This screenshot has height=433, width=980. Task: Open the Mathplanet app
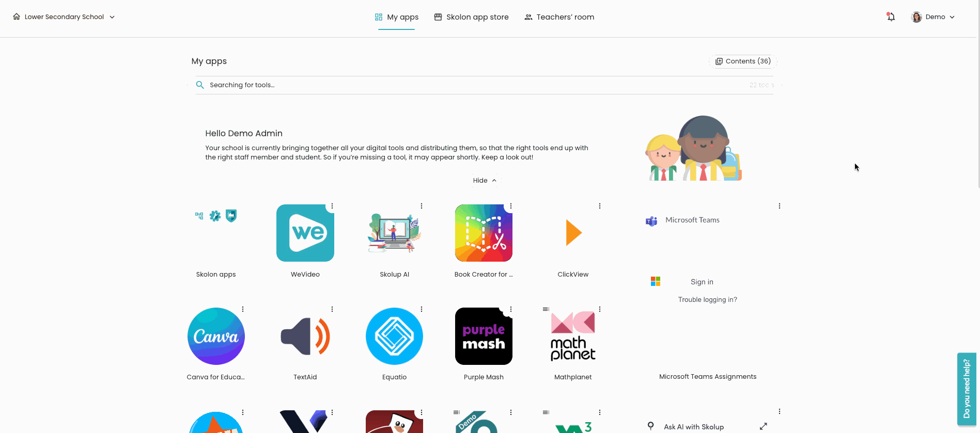[573, 336]
